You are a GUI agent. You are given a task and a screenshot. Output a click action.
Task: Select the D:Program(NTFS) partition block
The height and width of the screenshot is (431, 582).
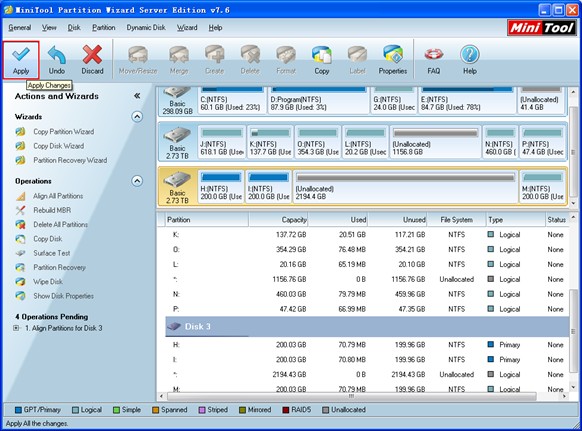[x=318, y=100]
